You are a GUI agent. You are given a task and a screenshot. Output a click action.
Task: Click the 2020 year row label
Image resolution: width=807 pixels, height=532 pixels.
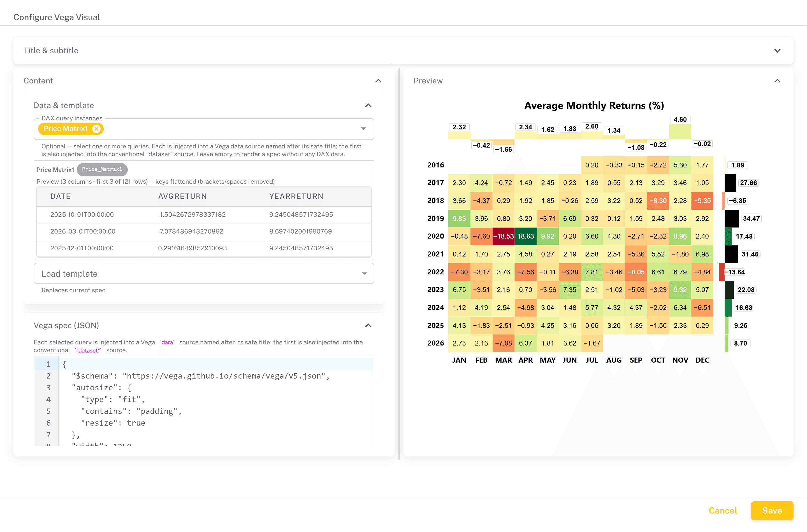point(435,236)
